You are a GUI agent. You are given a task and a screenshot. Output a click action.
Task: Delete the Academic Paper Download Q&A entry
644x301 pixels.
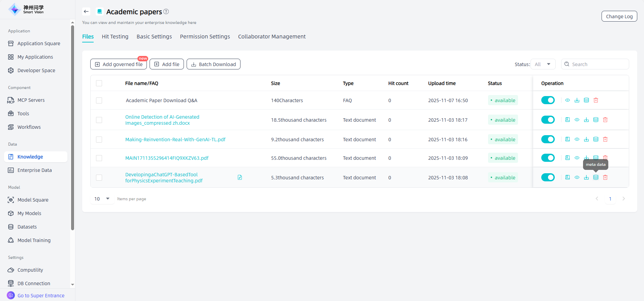pos(595,100)
